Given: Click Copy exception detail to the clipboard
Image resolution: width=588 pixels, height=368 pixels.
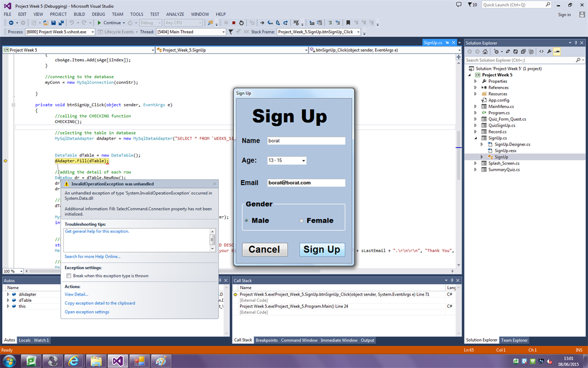Looking at the screenshot, I should click(x=100, y=303).
